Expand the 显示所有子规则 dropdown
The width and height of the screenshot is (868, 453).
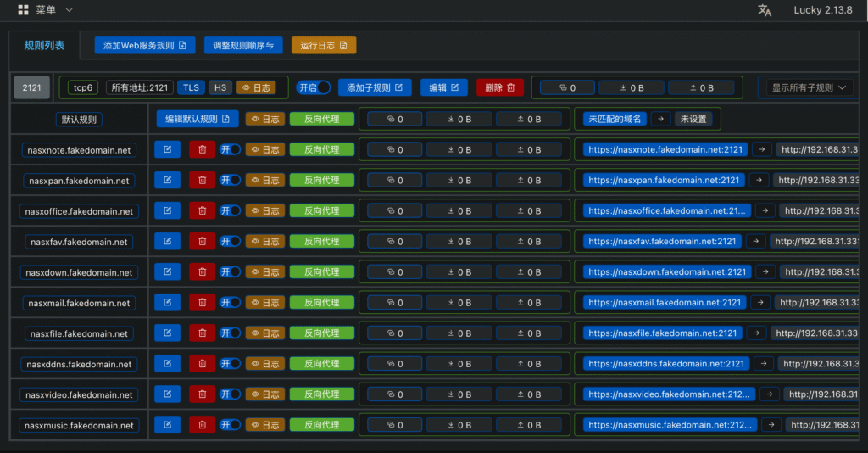point(810,87)
